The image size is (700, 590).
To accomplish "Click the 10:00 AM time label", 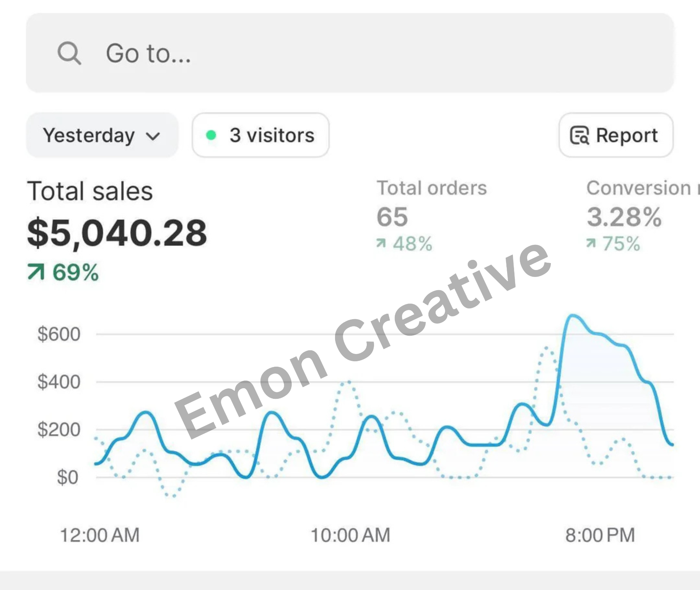I will point(350,535).
